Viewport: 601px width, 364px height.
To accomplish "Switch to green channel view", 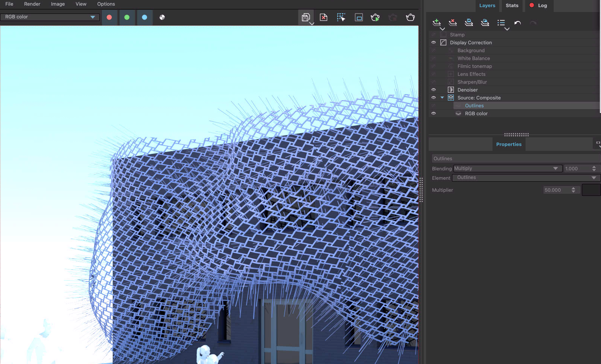I will [x=127, y=17].
